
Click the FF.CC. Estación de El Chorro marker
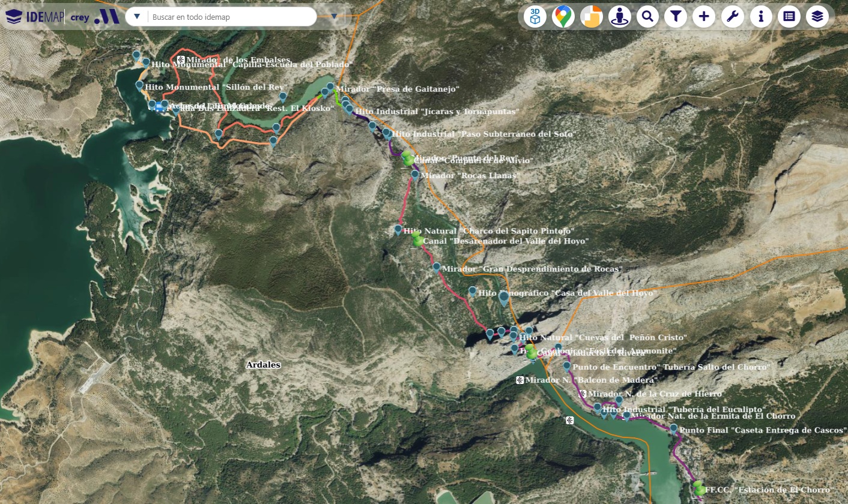pos(698,490)
